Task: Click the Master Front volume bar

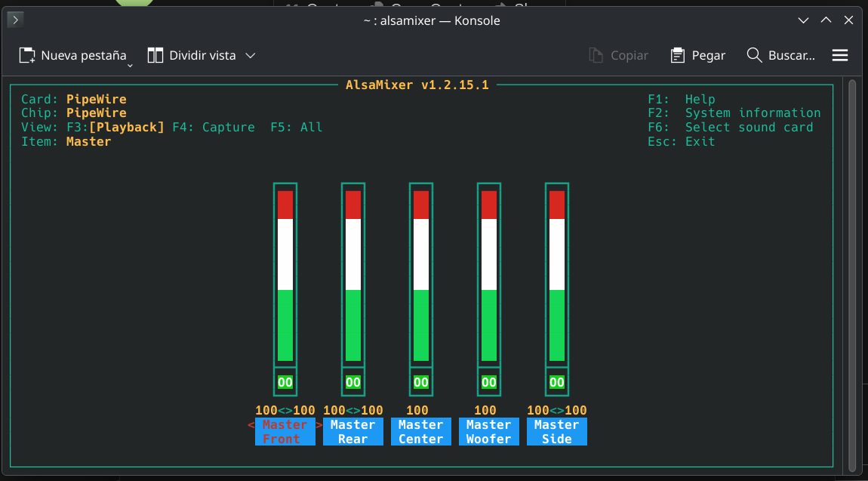Action: (x=285, y=276)
